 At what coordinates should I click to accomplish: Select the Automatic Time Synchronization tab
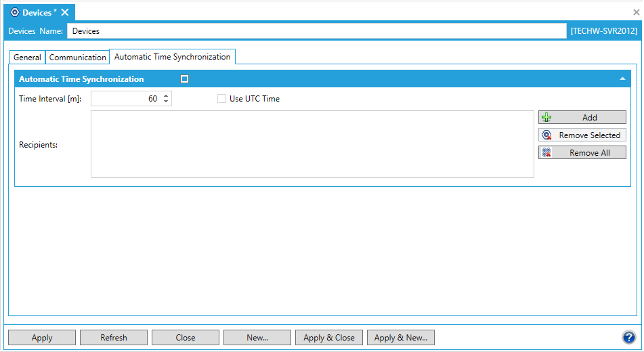[172, 57]
